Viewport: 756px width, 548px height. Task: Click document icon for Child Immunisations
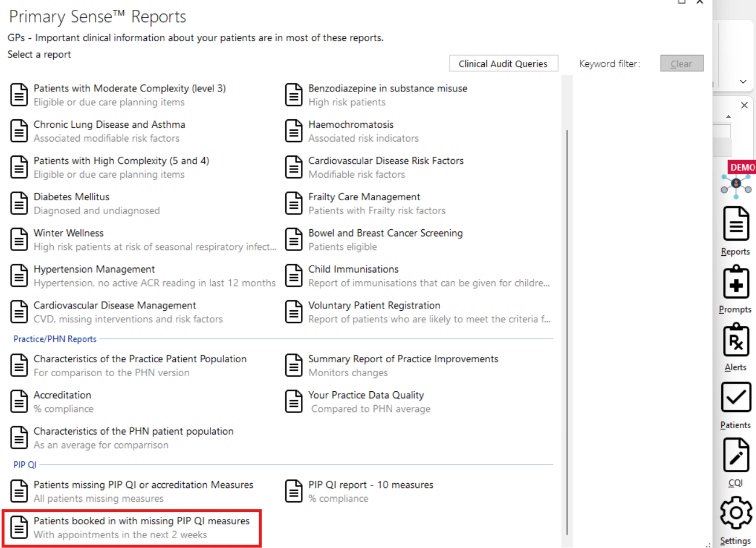coord(294,275)
